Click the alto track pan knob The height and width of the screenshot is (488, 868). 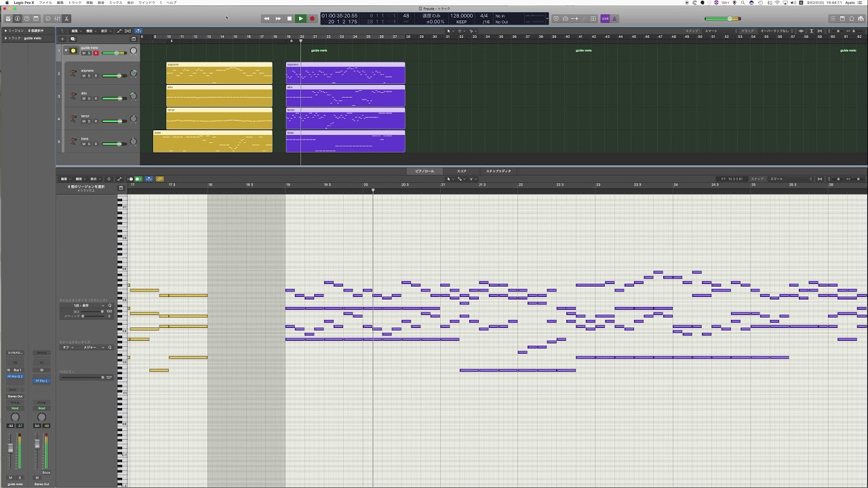coord(134,96)
